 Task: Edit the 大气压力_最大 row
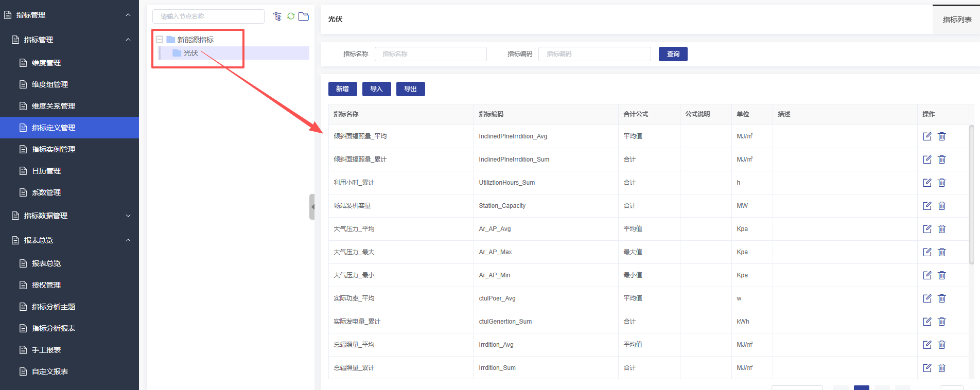click(x=927, y=252)
